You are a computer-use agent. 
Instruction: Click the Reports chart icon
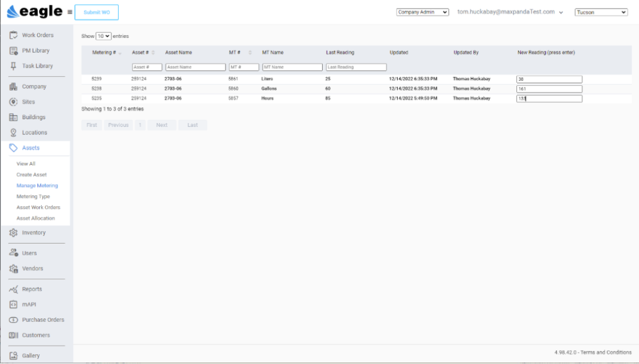[13, 289]
